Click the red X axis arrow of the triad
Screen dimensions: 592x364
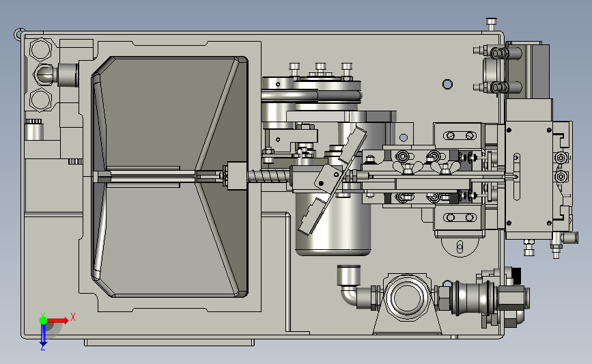pyautogui.click(x=57, y=320)
